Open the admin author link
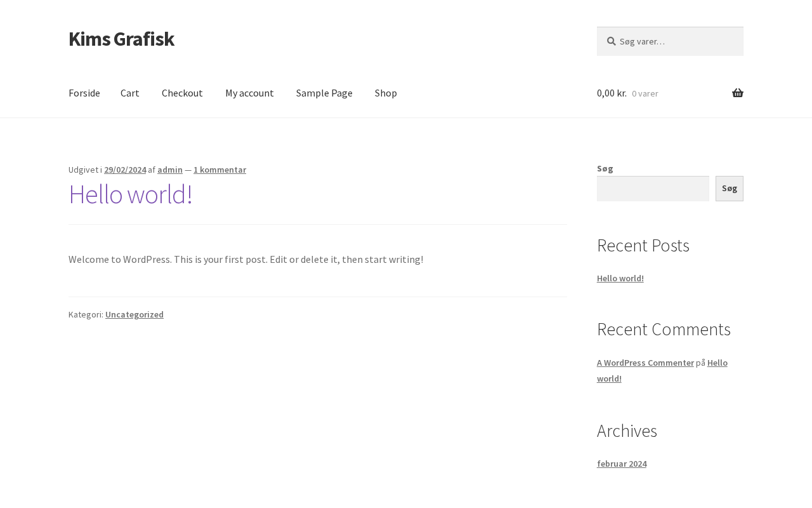This screenshot has height=508, width=812. pos(170,170)
